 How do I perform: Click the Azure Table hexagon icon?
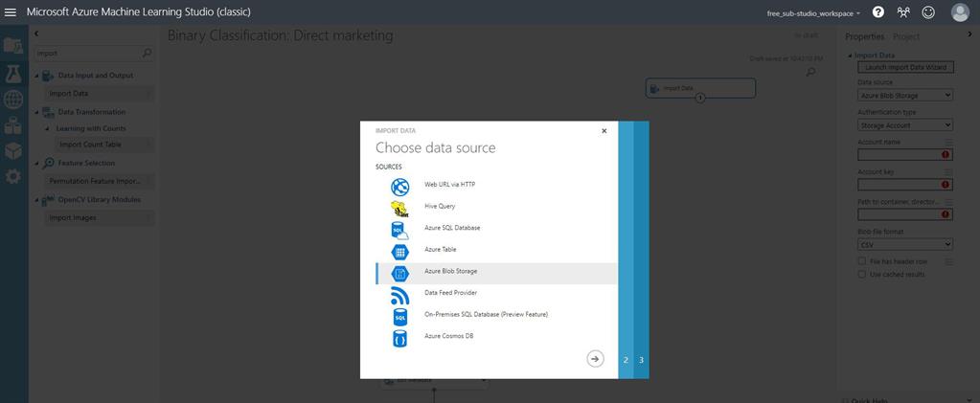click(400, 252)
